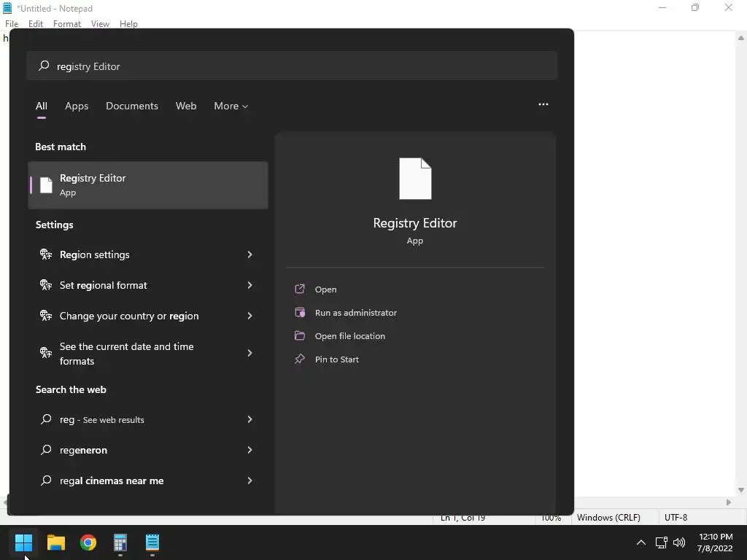Image resolution: width=747 pixels, height=560 pixels.
Task: Switch to the Web search tab
Action: click(186, 106)
